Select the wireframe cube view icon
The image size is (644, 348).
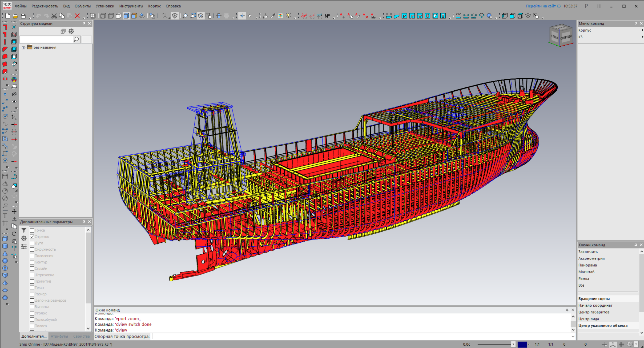click(x=103, y=16)
